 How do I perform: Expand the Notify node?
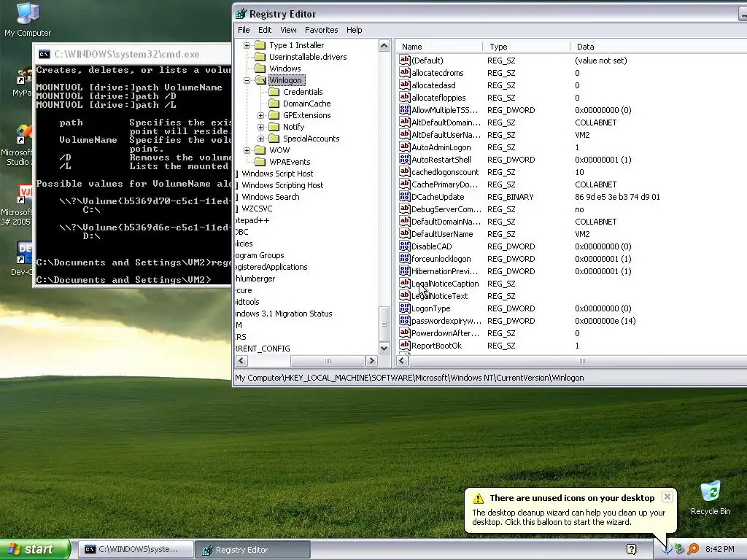click(x=260, y=127)
